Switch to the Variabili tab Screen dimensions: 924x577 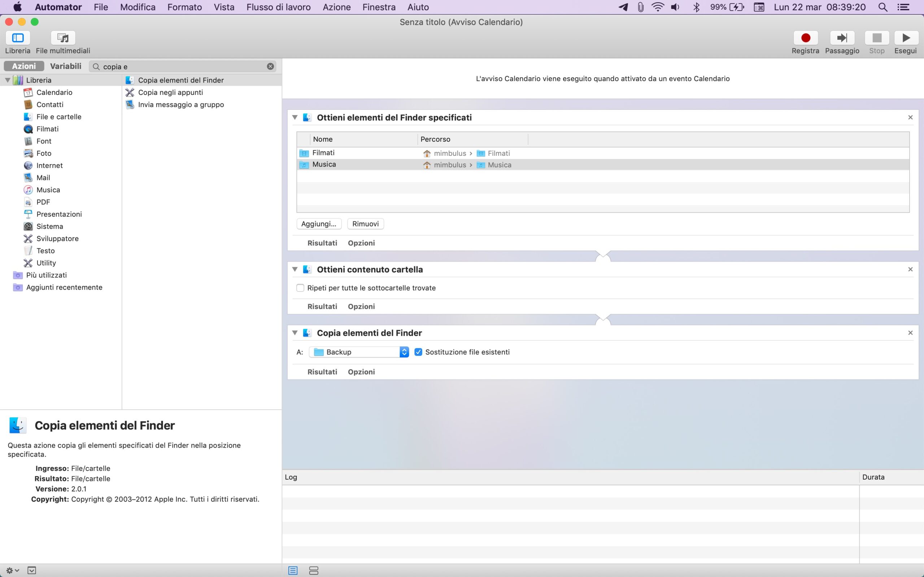pos(66,66)
